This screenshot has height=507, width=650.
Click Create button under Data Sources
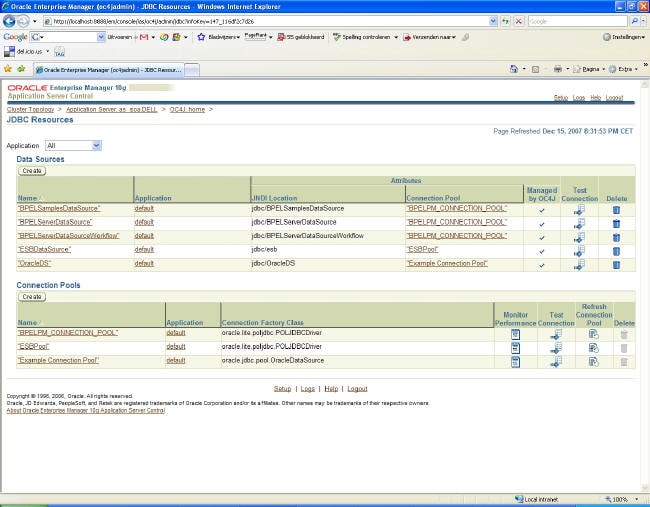pos(32,171)
